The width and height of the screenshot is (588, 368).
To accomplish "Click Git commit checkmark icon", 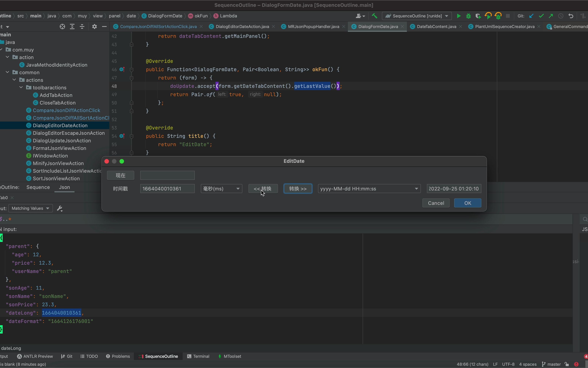I will (541, 16).
